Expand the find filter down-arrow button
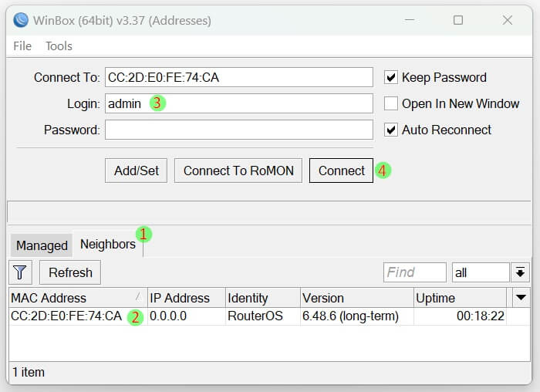Image resolution: width=540 pixels, height=392 pixels. [521, 272]
